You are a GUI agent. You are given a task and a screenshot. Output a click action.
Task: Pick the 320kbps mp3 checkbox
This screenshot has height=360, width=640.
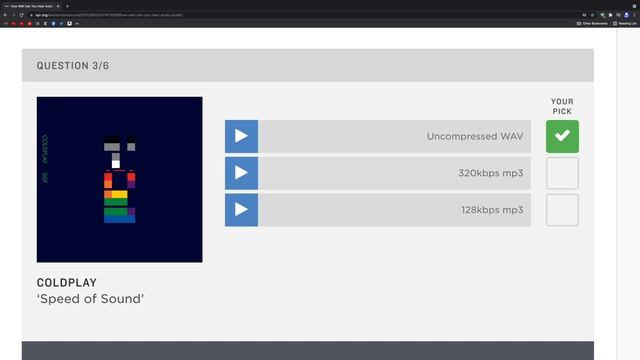click(562, 173)
